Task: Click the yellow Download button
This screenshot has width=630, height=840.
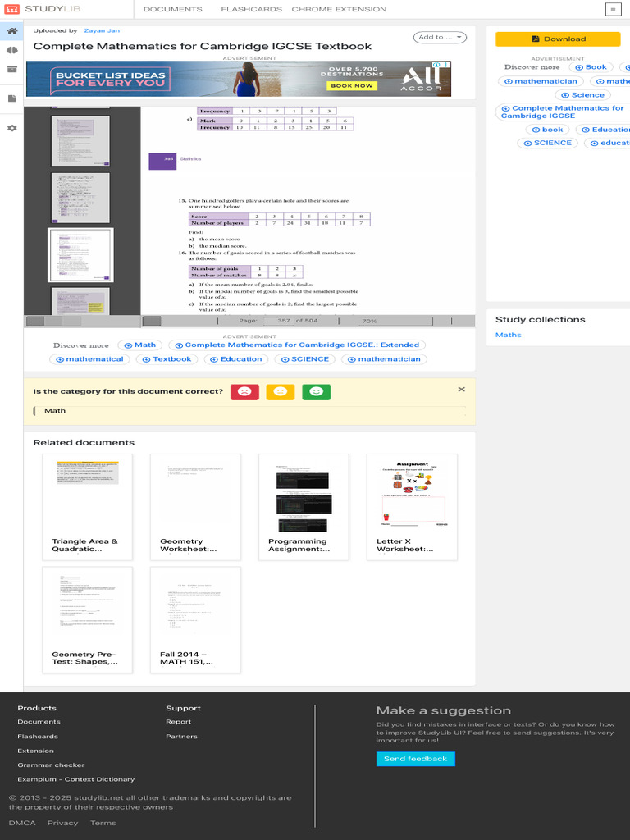Action: click(558, 39)
